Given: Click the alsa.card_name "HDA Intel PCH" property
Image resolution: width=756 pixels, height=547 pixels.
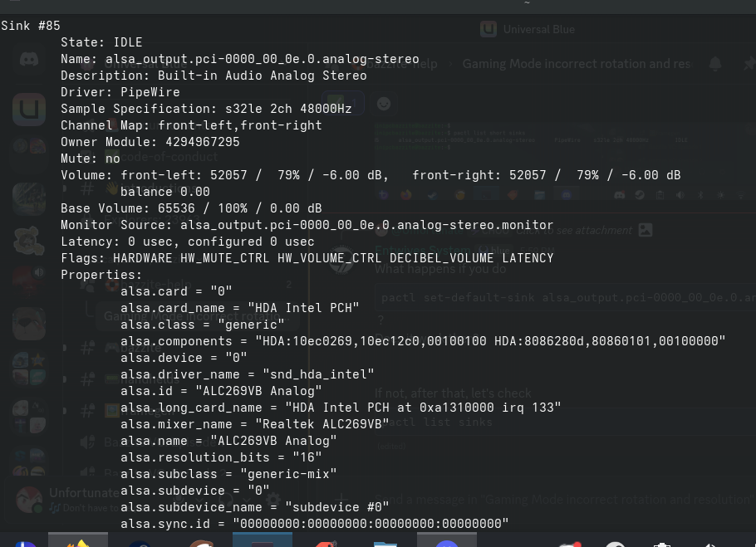Looking at the screenshot, I should tap(239, 308).
